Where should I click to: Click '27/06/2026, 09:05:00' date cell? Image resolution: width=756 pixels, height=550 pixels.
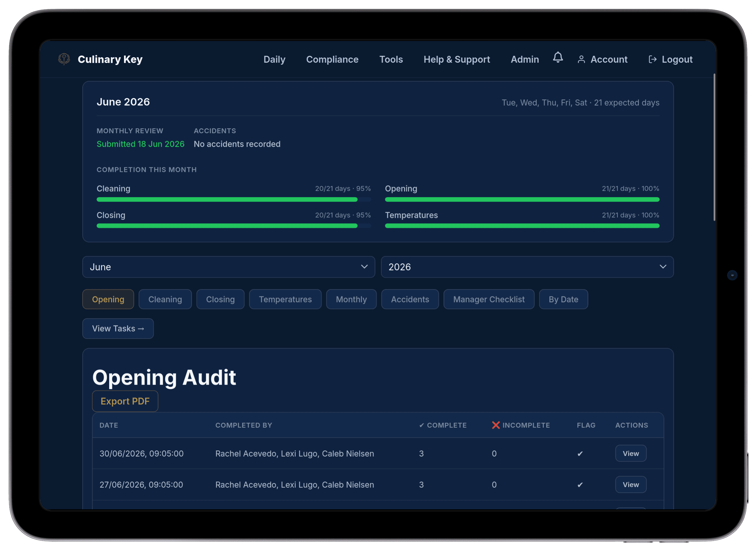(141, 485)
